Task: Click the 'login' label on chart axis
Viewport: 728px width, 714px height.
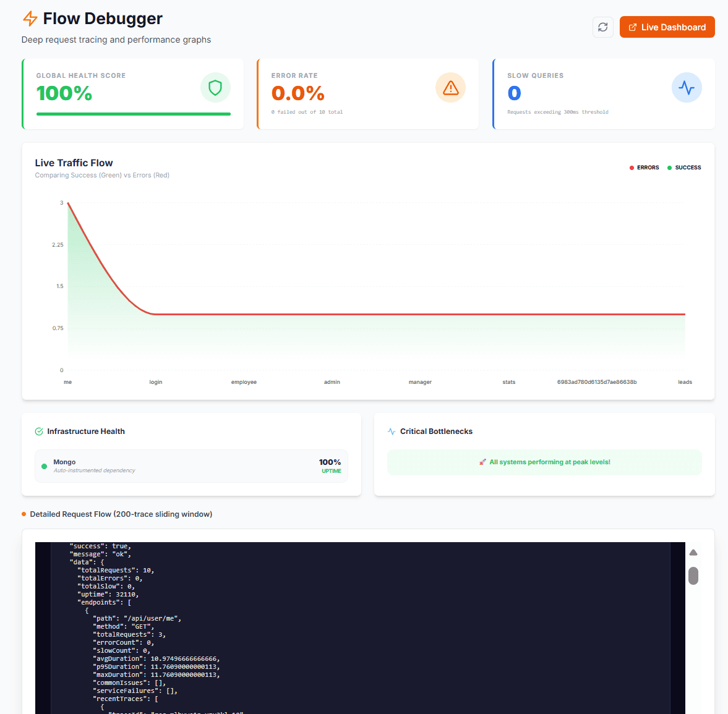Action: pos(155,382)
